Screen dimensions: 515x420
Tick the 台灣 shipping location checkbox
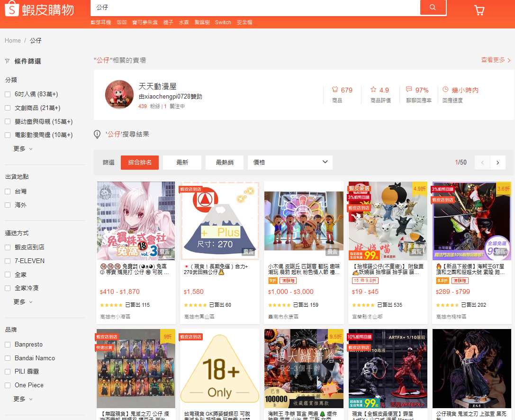coord(8,192)
